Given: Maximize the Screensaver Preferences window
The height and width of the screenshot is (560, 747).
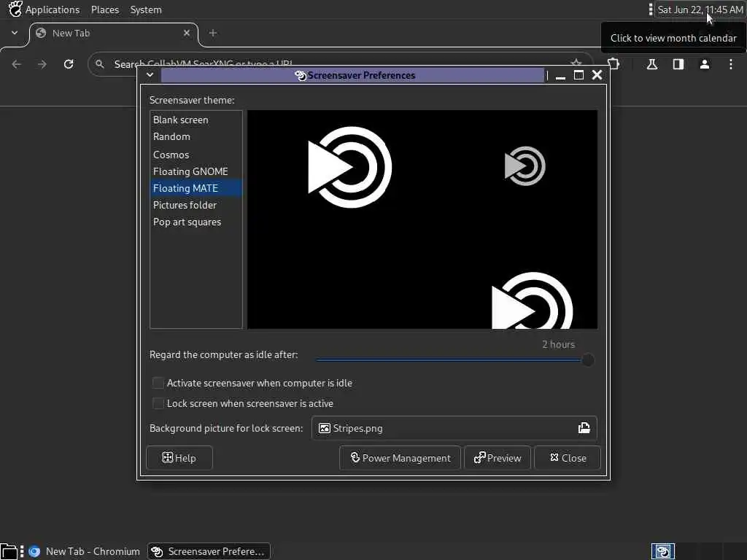Looking at the screenshot, I should tap(578, 75).
